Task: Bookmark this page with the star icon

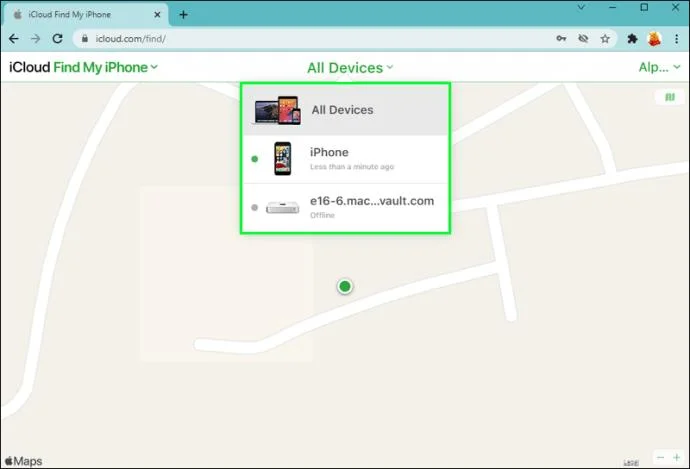Action: coord(605,39)
